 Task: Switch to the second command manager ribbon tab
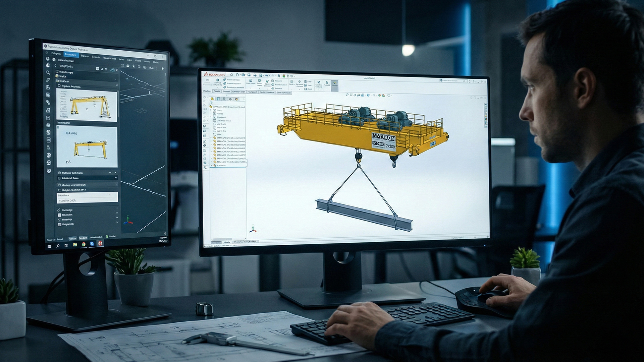(x=217, y=91)
